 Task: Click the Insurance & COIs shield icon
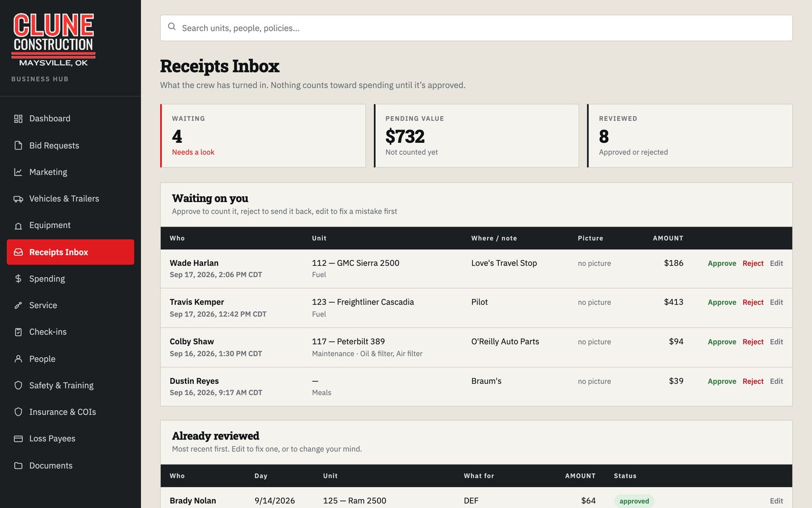click(x=18, y=412)
